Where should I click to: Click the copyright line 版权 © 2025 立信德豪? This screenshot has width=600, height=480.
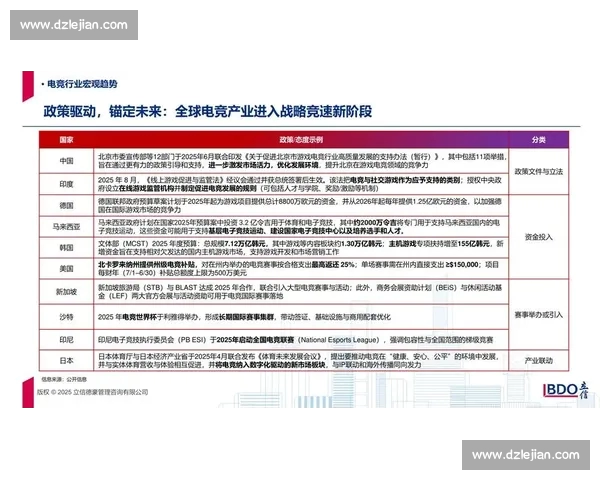coord(93,392)
